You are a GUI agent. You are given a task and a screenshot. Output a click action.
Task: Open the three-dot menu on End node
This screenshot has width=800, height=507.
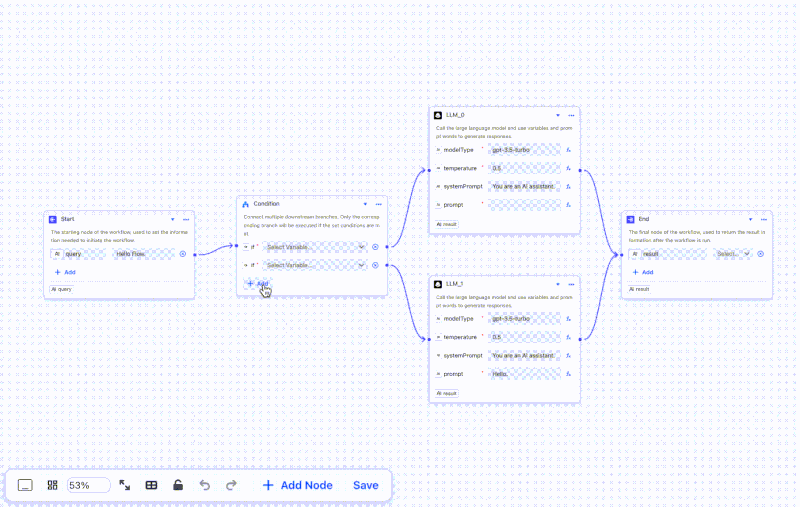click(x=763, y=219)
